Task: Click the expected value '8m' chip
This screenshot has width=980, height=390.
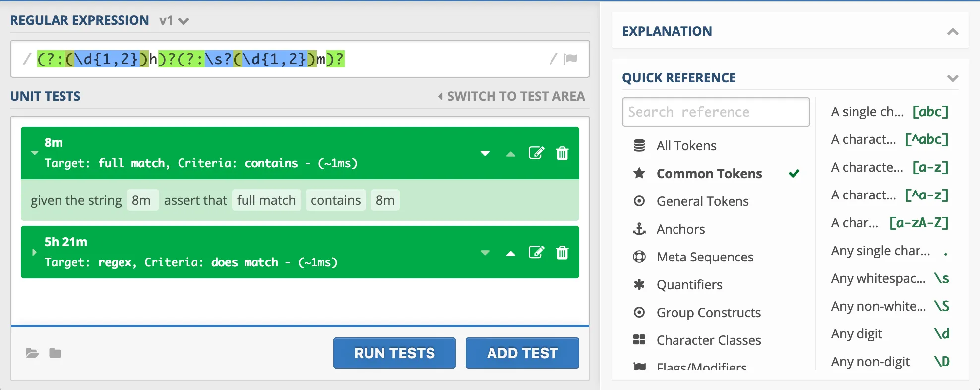Action: [x=385, y=200]
